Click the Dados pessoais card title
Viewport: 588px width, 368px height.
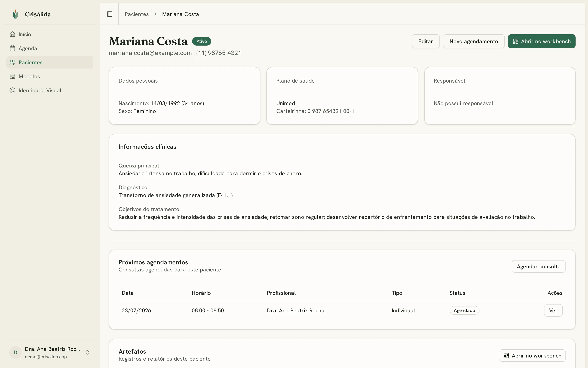138,81
